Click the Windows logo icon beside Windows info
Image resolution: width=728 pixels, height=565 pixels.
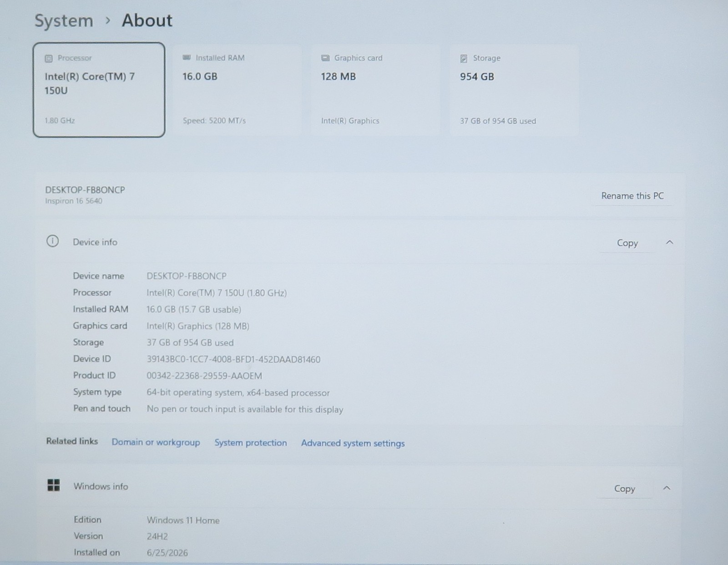[x=54, y=485]
